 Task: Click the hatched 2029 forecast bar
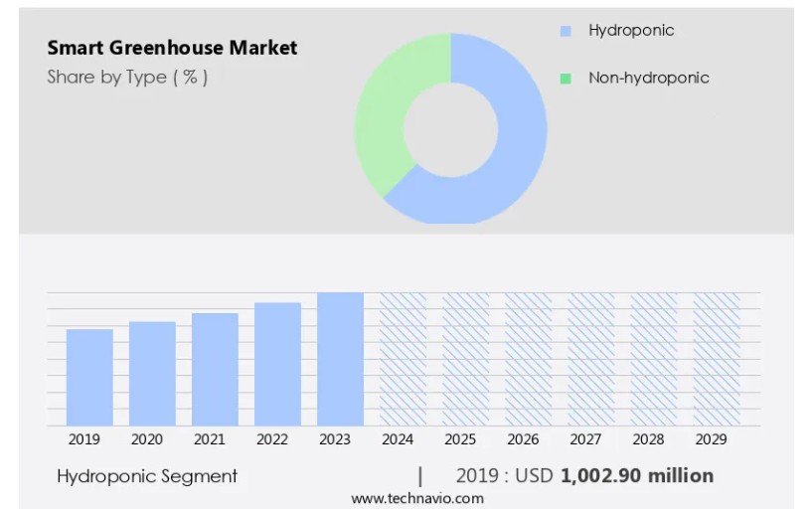coord(716,359)
